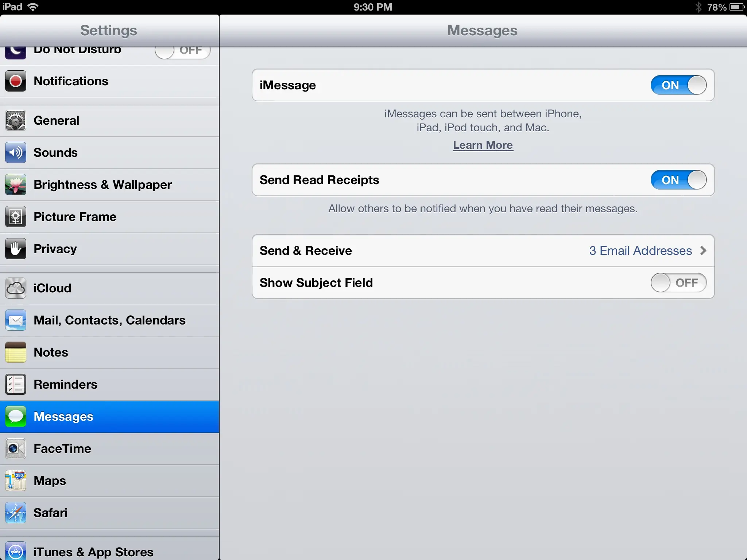
Task: Tap the green Messages bubble icon
Action: point(16,416)
